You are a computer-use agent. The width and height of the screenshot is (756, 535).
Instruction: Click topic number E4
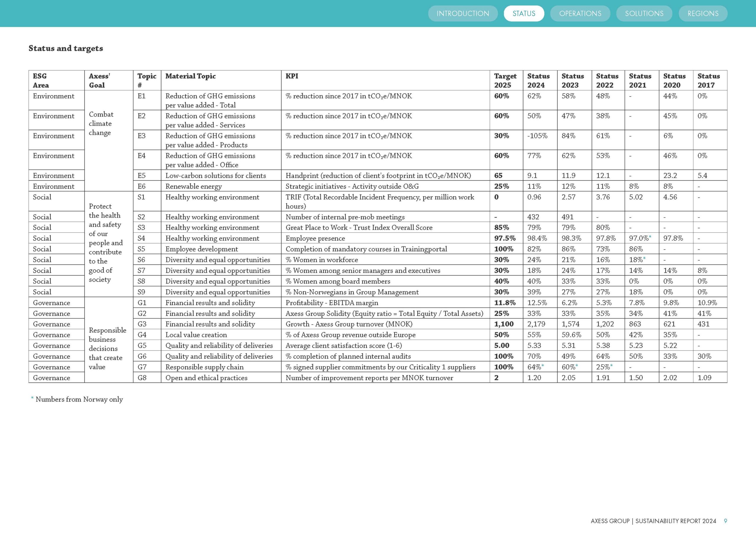[x=141, y=155]
